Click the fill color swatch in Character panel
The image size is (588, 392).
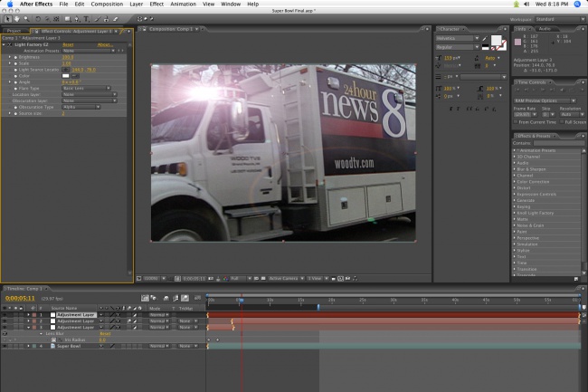click(x=496, y=40)
